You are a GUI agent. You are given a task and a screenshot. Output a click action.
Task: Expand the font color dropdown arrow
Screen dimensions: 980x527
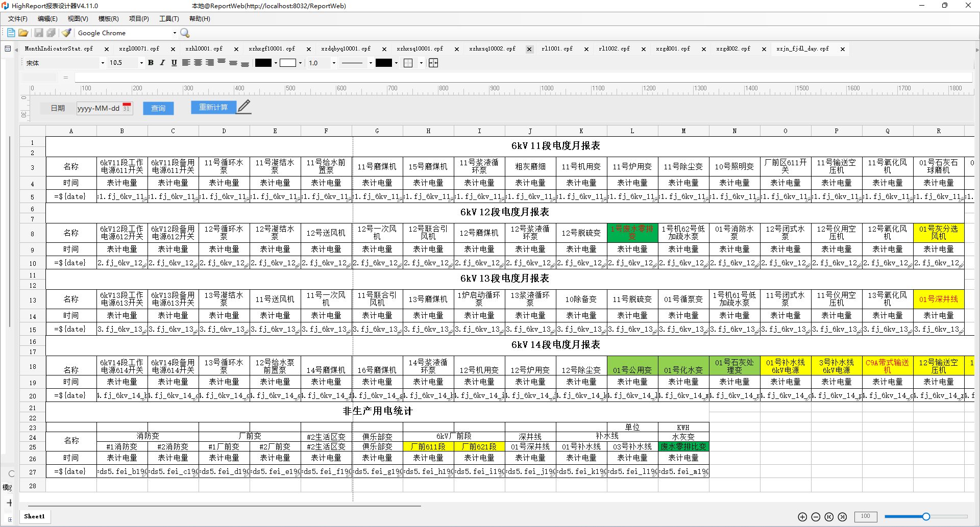(x=276, y=63)
